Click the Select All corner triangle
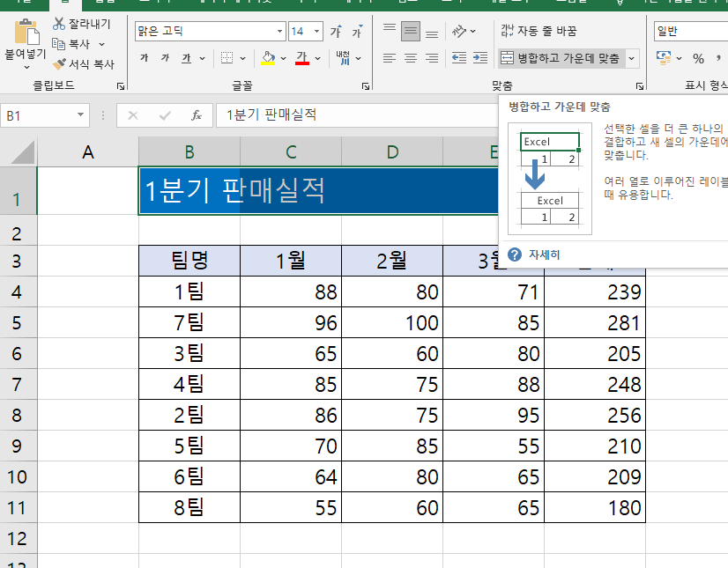 [x=23, y=152]
